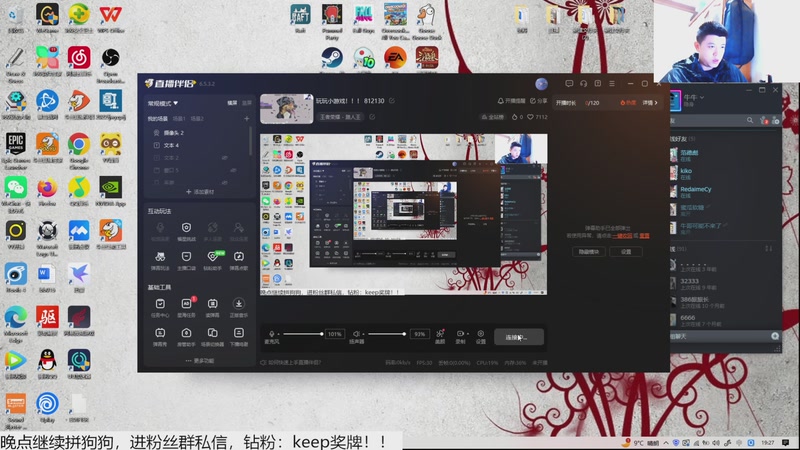Click search icon in the Steam friends window
This screenshot has width=800, height=450.
tap(749, 120)
